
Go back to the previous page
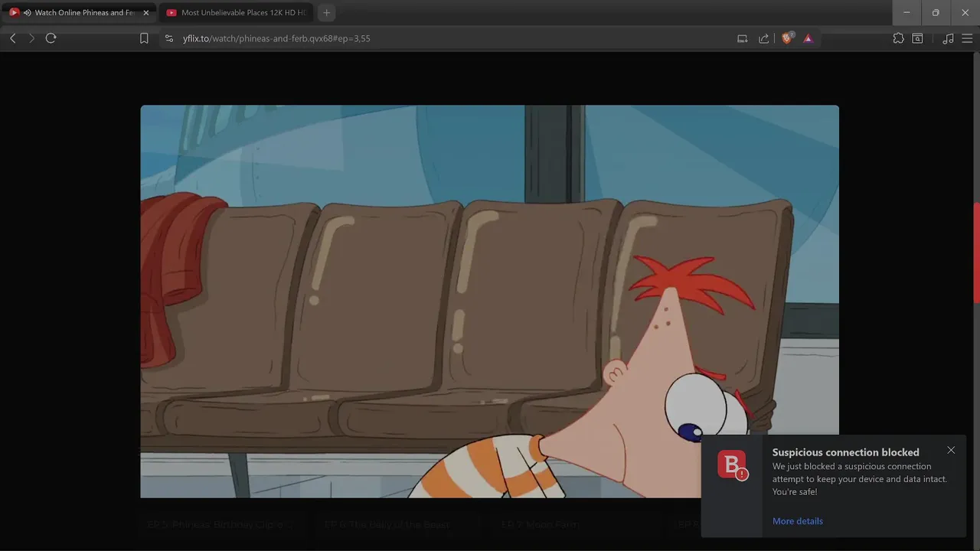coord(13,38)
